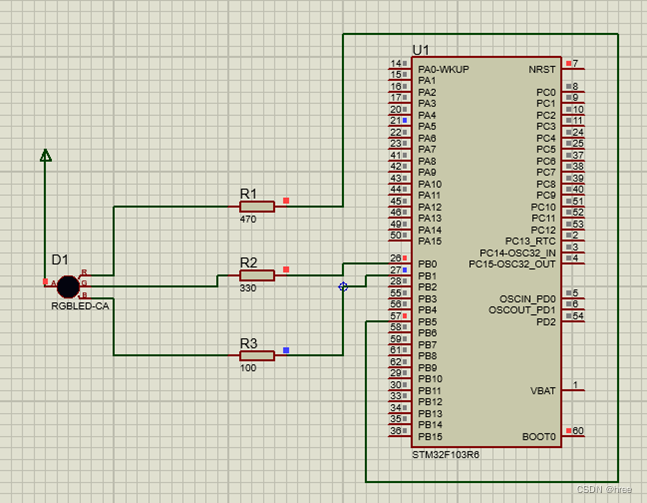Click pin number 54 of U1
Image resolution: width=647 pixels, height=503 pixels.
(x=578, y=316)
